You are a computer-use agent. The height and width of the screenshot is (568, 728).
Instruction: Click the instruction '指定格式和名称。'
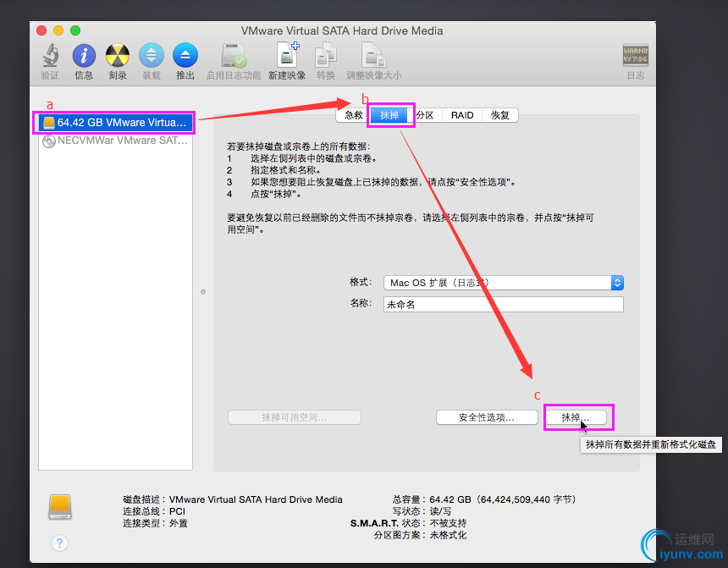286,170
